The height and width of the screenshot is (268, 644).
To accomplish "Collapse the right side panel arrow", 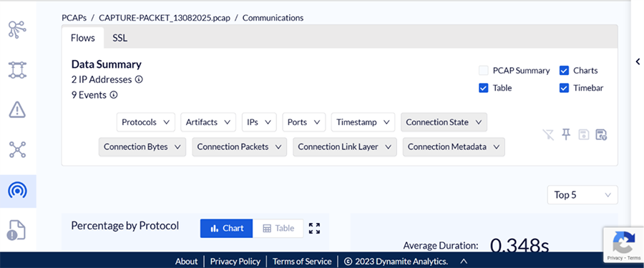I will [x=638, y=61].
